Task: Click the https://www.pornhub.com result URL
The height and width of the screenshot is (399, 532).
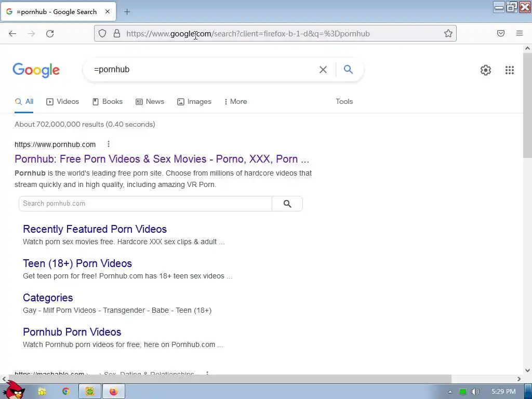Action: (x=55, y=144)
